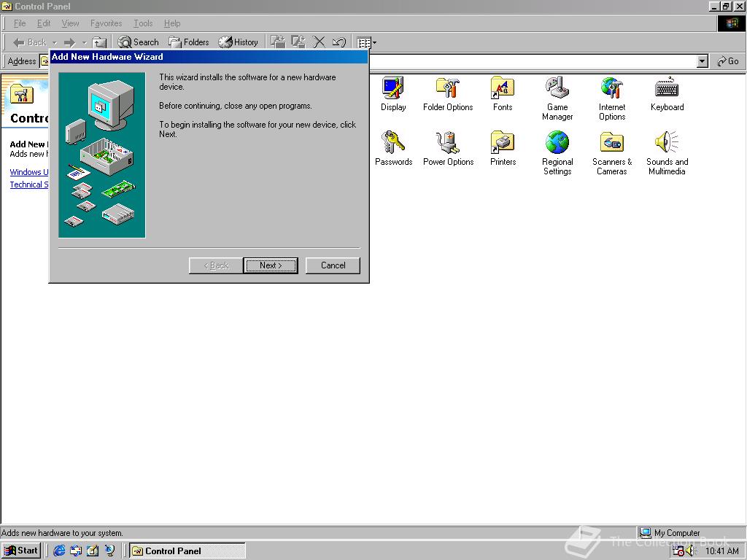
Task: Open the Keyboard settings icon
Action: pos(667,94)
